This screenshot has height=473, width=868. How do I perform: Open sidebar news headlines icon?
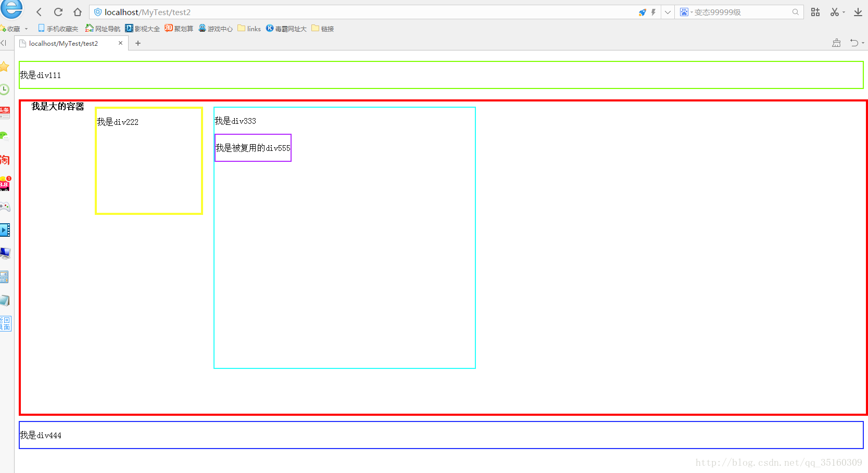point(5,113)
